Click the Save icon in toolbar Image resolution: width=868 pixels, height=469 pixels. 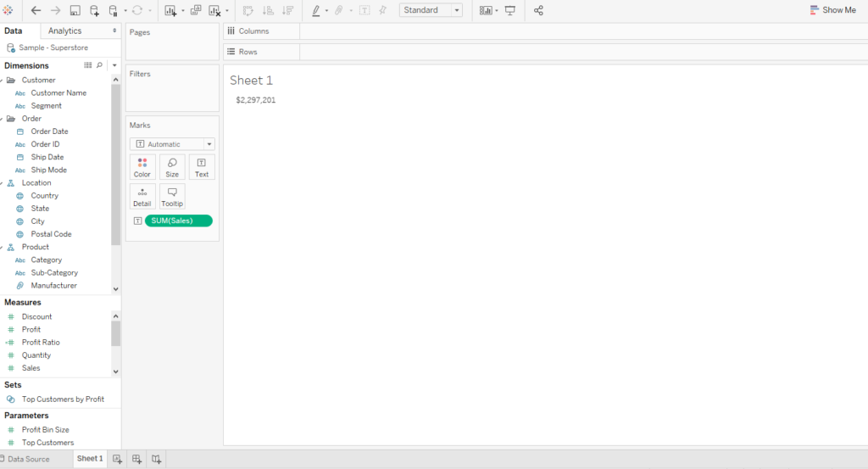tap(75, 10)
